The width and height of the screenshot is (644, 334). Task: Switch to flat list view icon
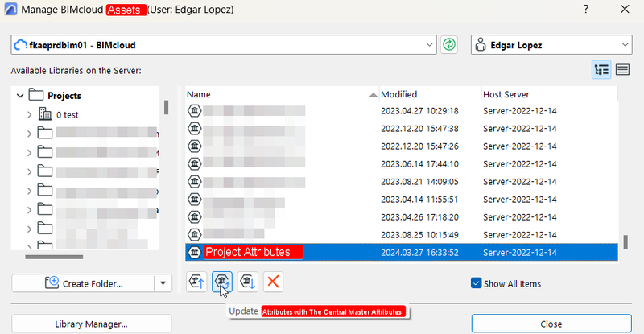point(622,70)
